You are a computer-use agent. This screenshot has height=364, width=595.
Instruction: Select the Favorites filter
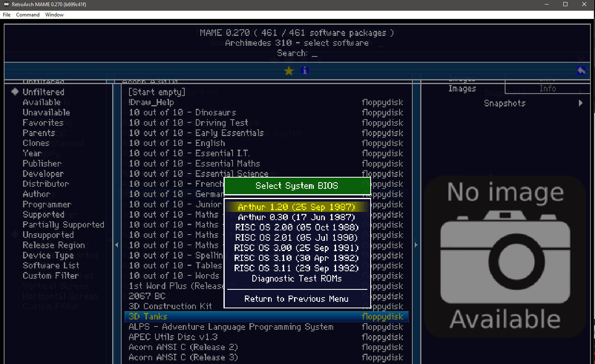coord(43,123)
